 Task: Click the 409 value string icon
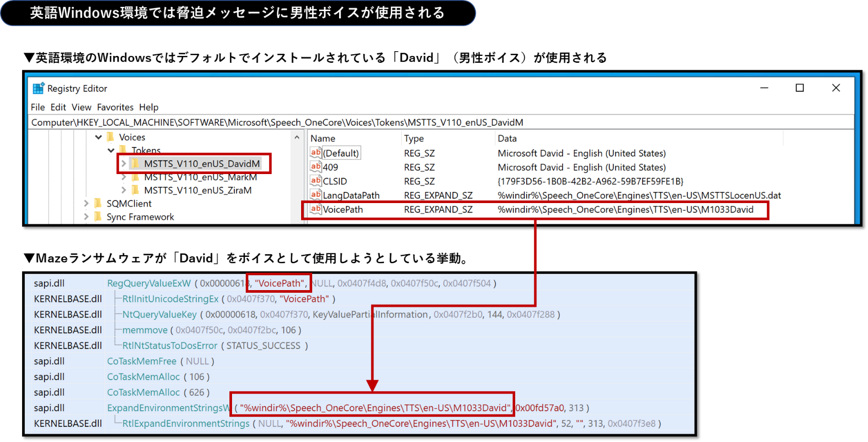[x=315, y=167]
